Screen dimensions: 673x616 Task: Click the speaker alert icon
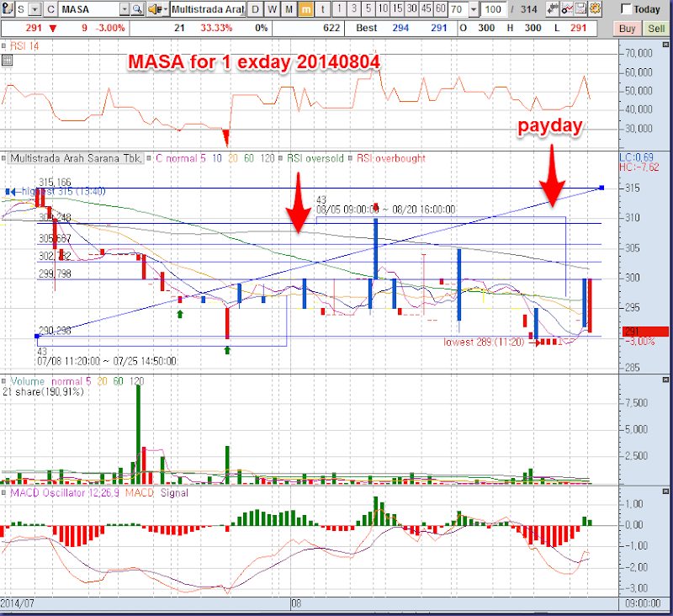point(154,9)
